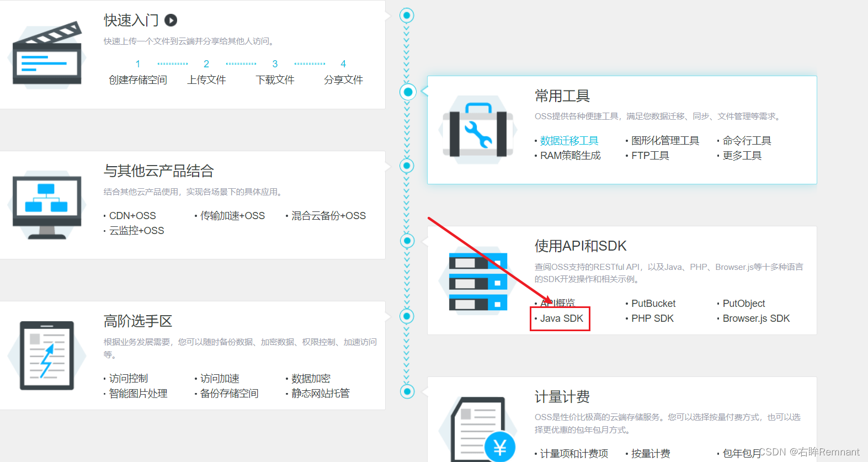Screen dimensions: 868x462
Task: Click the yen invoice icon for 计量计费
Action: (x=478, y=429)
